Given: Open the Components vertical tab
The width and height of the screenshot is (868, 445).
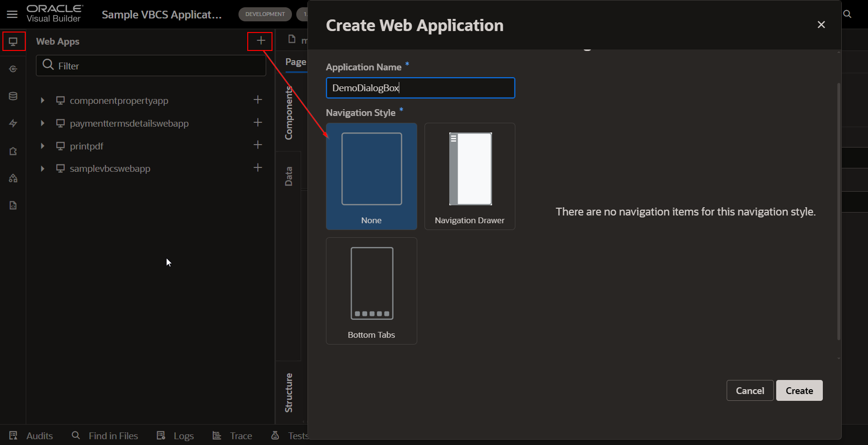Looking at the screenshot, I should [x=289, y=113].
